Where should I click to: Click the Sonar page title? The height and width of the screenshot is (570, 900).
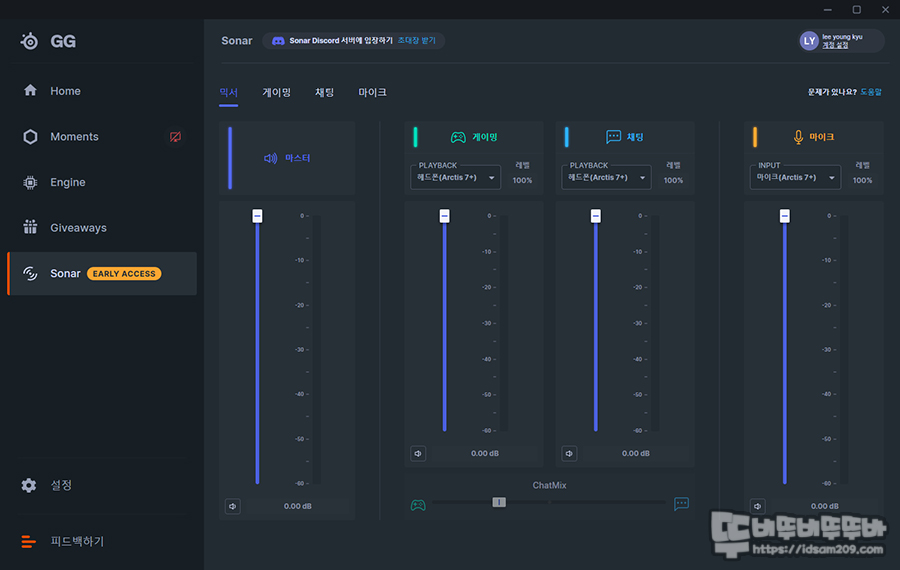pos(236,41)
